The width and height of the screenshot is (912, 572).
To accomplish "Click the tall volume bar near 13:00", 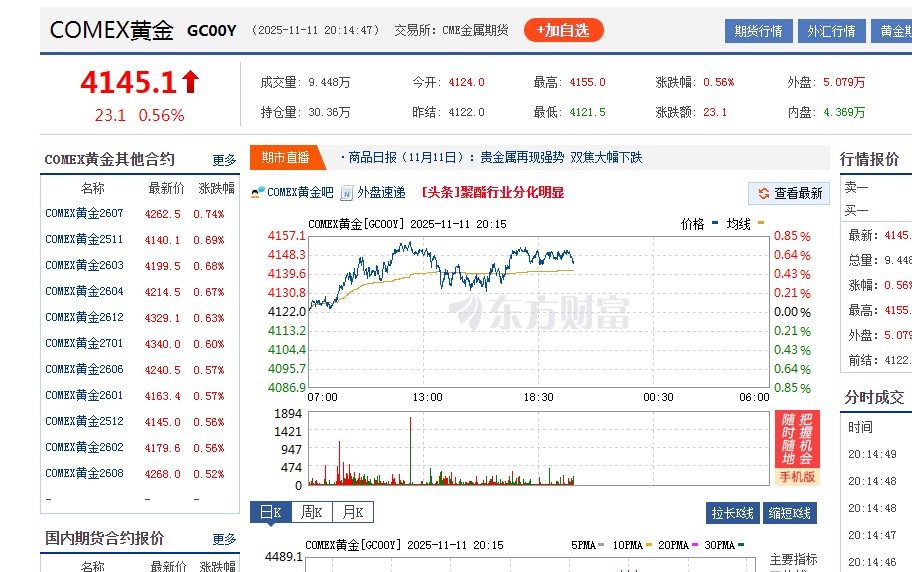I will click(411, 450).
